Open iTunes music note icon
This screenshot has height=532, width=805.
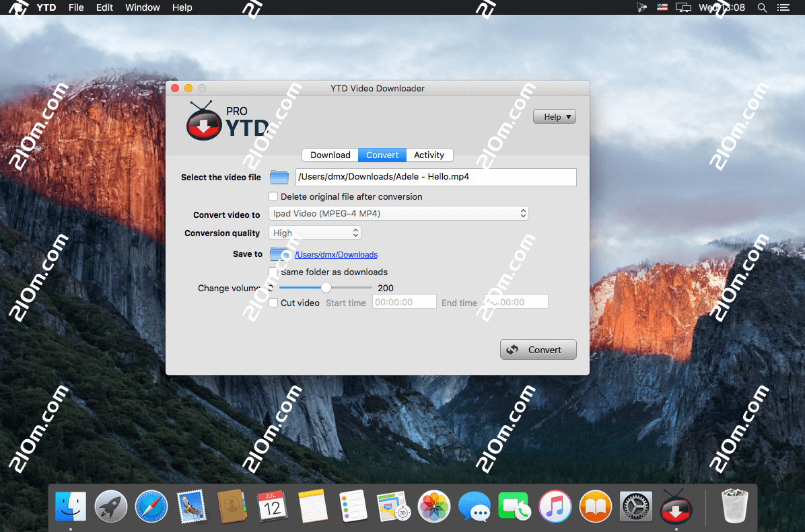coord(555,506)
